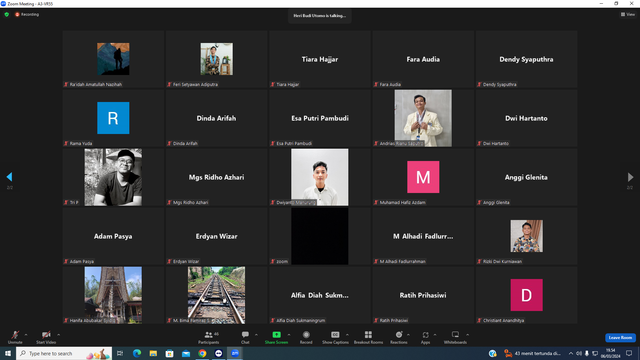Select the Tiara Hajjar participant tile
This screenshot has height=360, width=640.
[320, 59]
